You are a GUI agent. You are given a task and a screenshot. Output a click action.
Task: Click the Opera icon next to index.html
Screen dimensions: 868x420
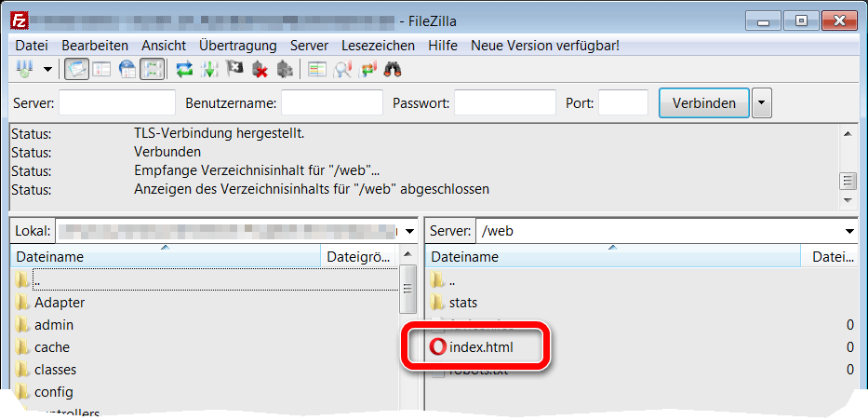click(437, 347)
